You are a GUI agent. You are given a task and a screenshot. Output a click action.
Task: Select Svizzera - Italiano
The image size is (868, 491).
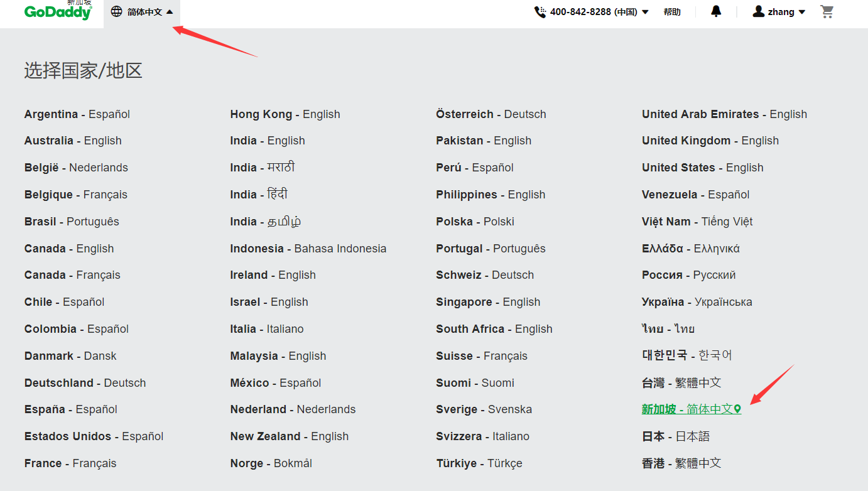(x=483, y=436)
